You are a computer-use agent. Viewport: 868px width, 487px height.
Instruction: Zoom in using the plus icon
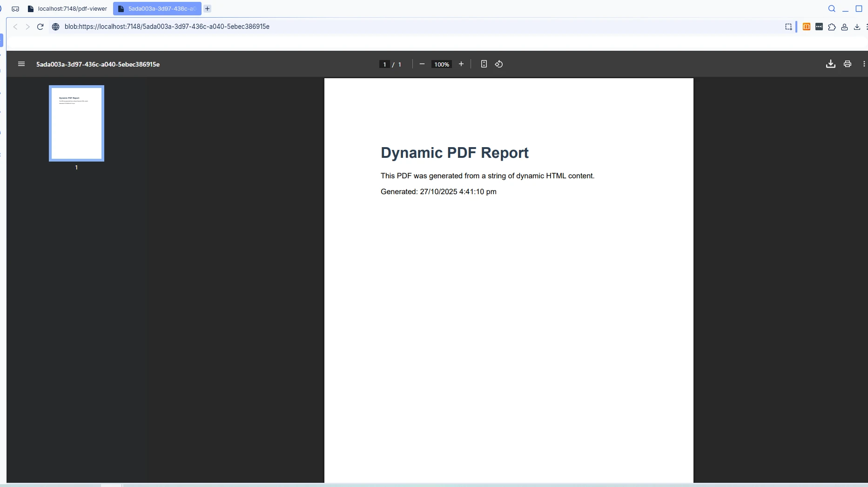pyautogui.click(x=461, y=64)
